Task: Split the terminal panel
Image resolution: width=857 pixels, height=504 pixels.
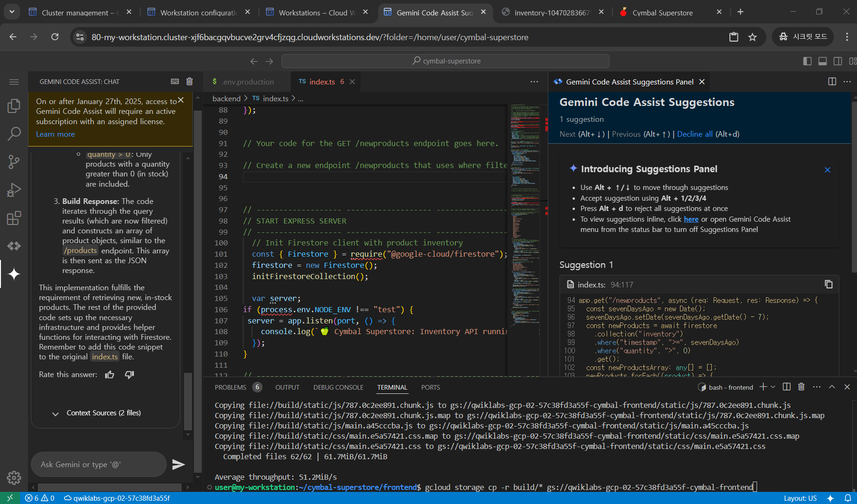Action: (786, 387)
